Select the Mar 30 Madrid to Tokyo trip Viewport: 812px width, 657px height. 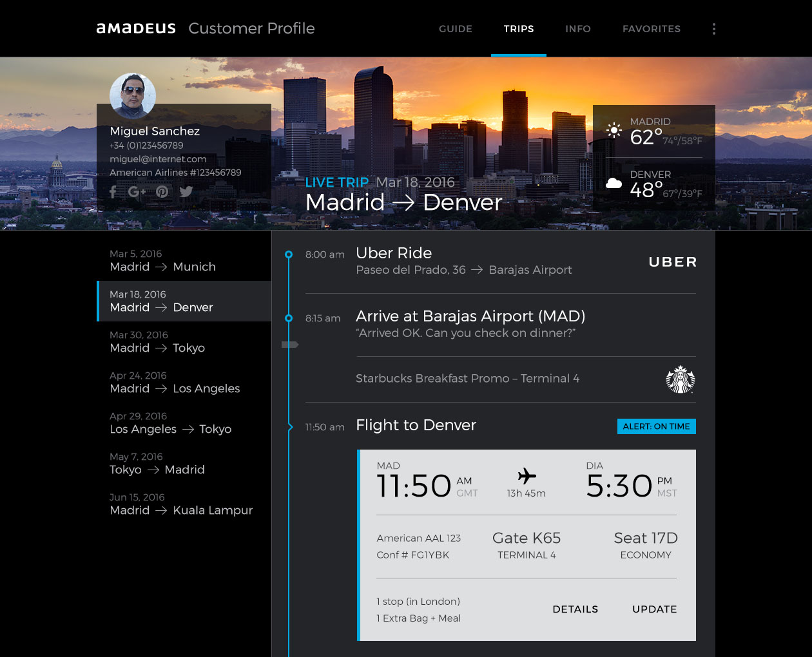point(184,342)
